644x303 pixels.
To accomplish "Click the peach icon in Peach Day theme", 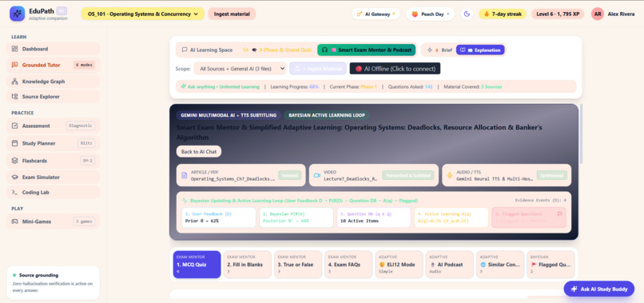I will coord(415,14).
